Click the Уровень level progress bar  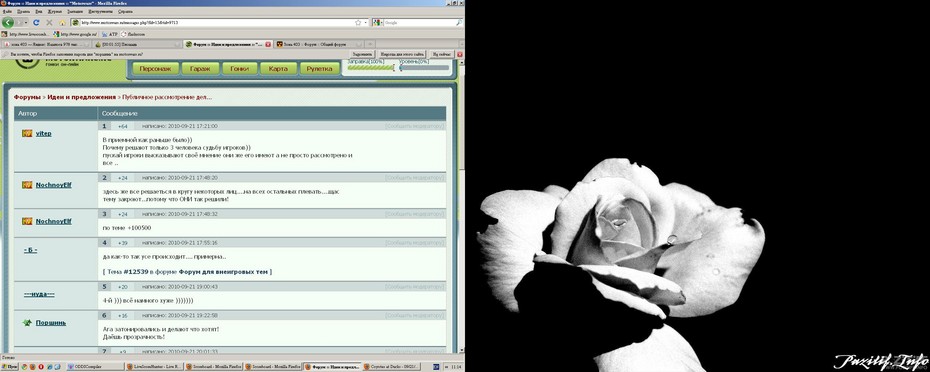(423, 68)
